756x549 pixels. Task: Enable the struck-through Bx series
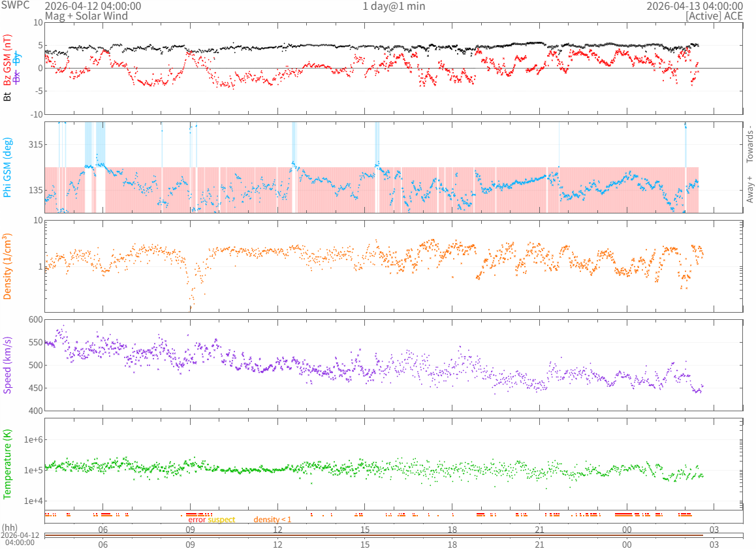tap(17, 77)
